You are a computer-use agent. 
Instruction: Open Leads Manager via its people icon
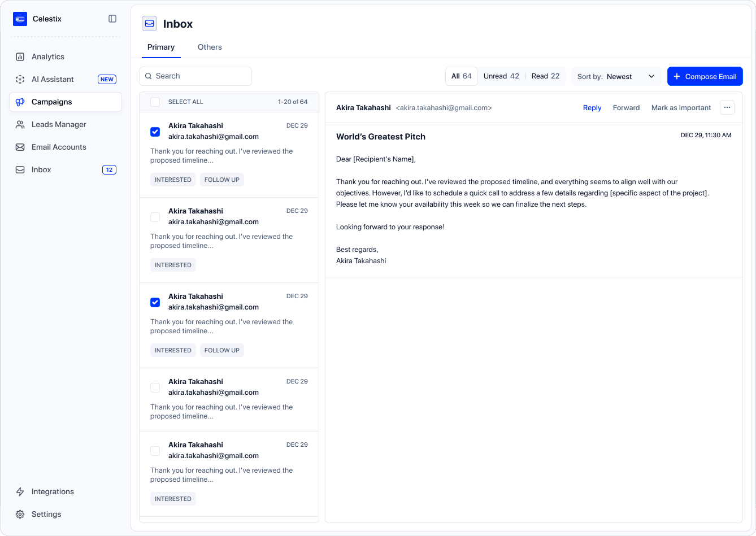[20, 124]
